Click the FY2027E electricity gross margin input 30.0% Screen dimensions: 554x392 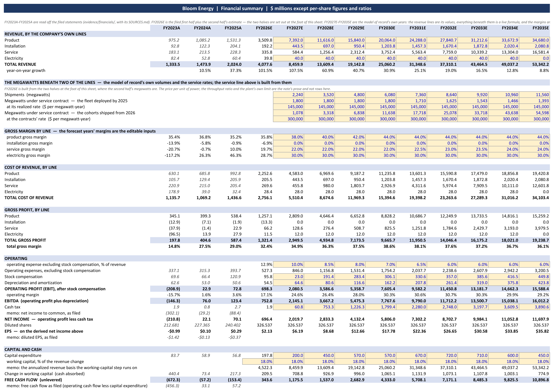288,155
